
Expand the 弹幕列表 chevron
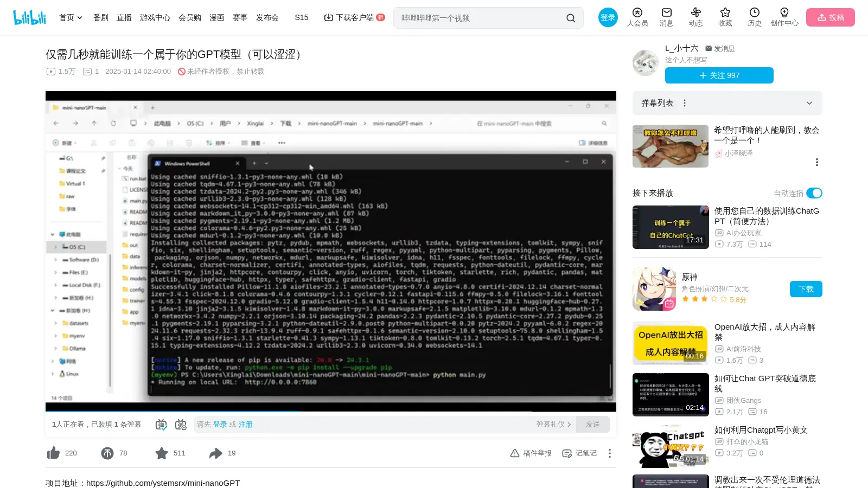809,103
